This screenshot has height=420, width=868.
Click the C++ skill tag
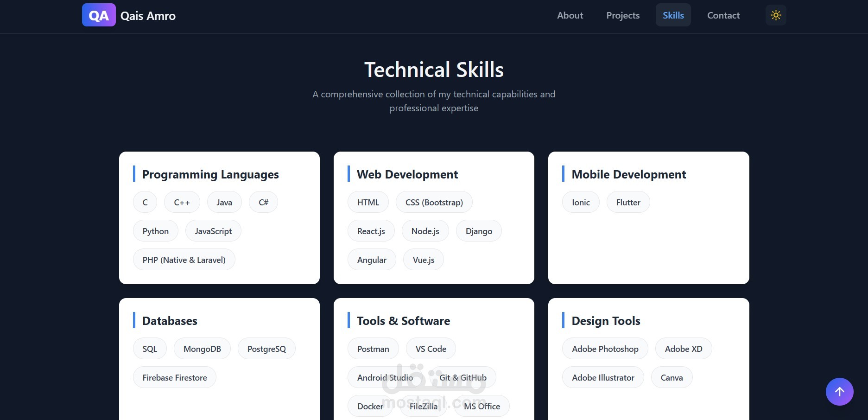182,202
